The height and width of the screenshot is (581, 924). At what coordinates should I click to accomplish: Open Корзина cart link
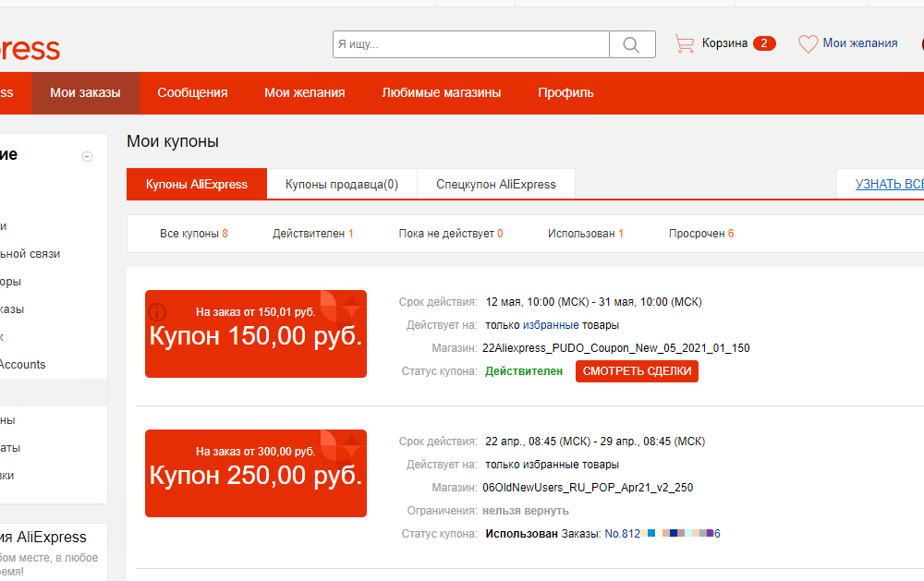click(724, 43)
